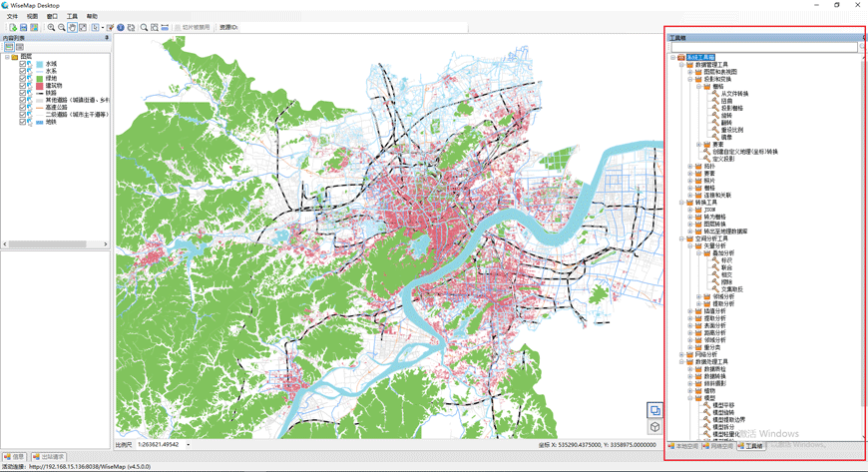The width and height of the screenshot is (868, 472).
Task: Disable the 地铁 layer checkbox
Action: tap(23, 122)
